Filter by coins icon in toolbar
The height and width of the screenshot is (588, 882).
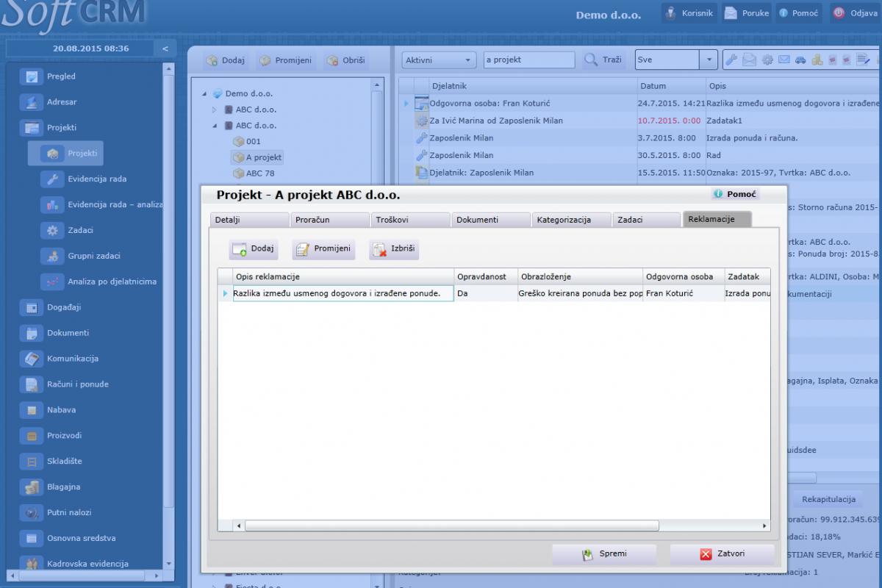coord(817,60)
